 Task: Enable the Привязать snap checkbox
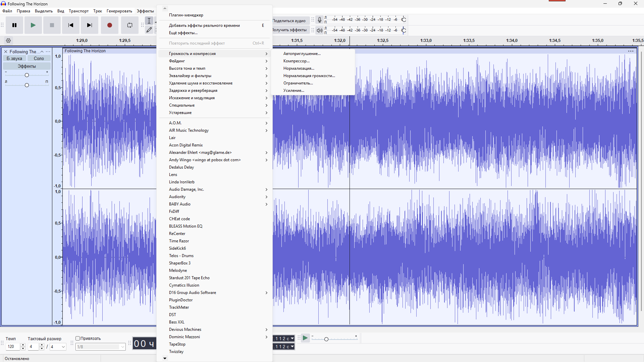pyautogui.click(x=78, y=338)
